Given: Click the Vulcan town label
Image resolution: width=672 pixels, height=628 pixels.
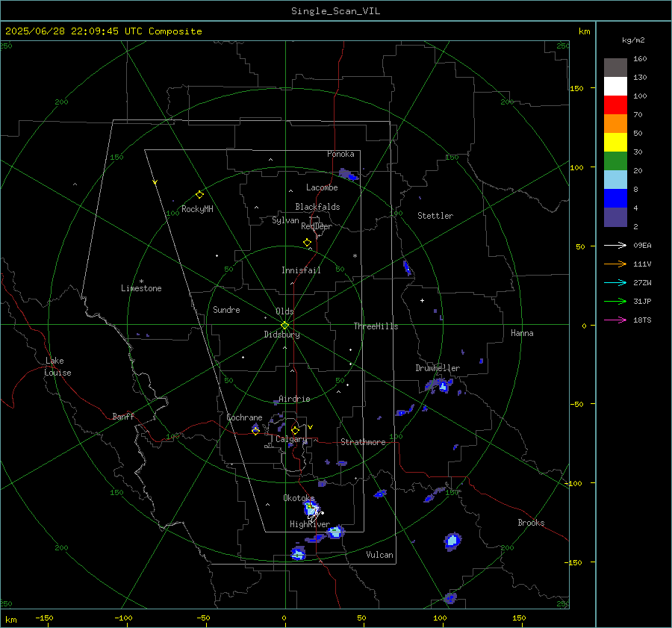Looking at the screenshot, I should point(379,555).
